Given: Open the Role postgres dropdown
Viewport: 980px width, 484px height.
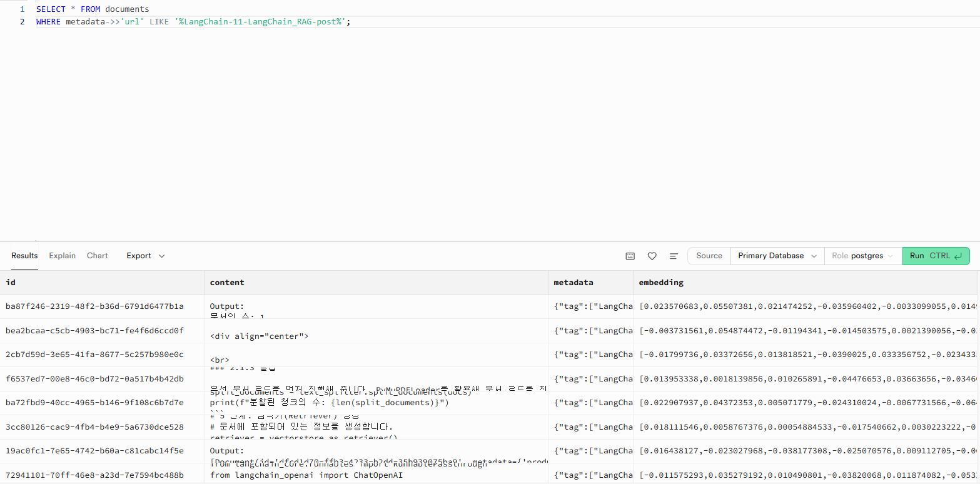Looking at the screenshot, I should 862,256.
